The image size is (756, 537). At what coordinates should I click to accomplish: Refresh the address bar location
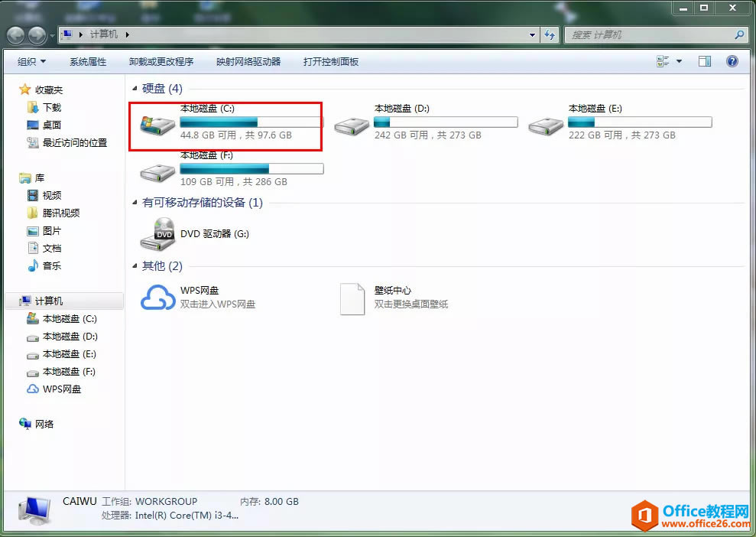coord(549,34)
